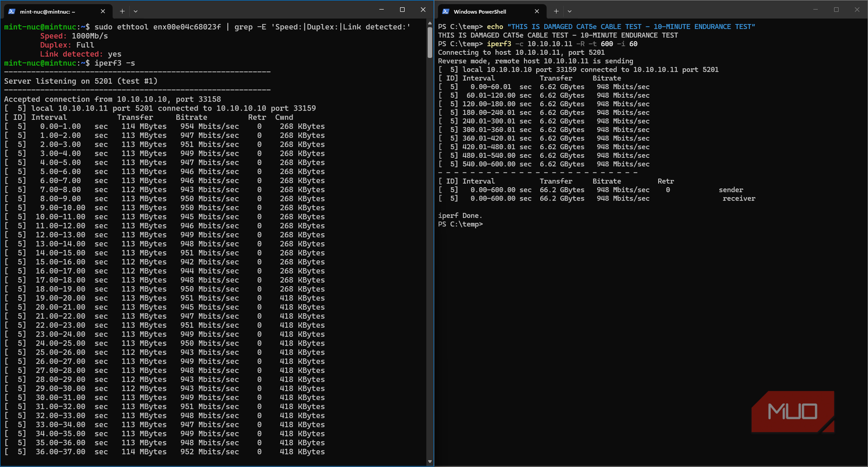Close the mint-nuc@mintnuc tab
The image size is (868, 467).
click(103, 11)
